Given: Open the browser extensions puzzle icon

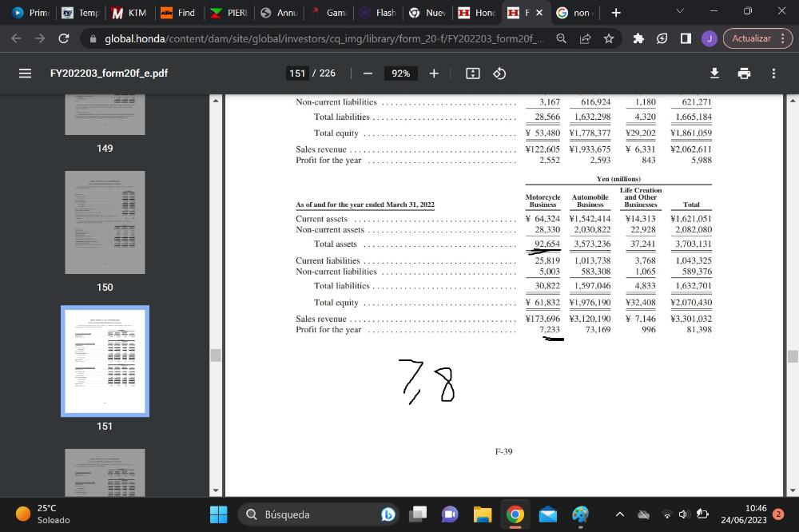Looking at the screenshot, I should (638, 38).
